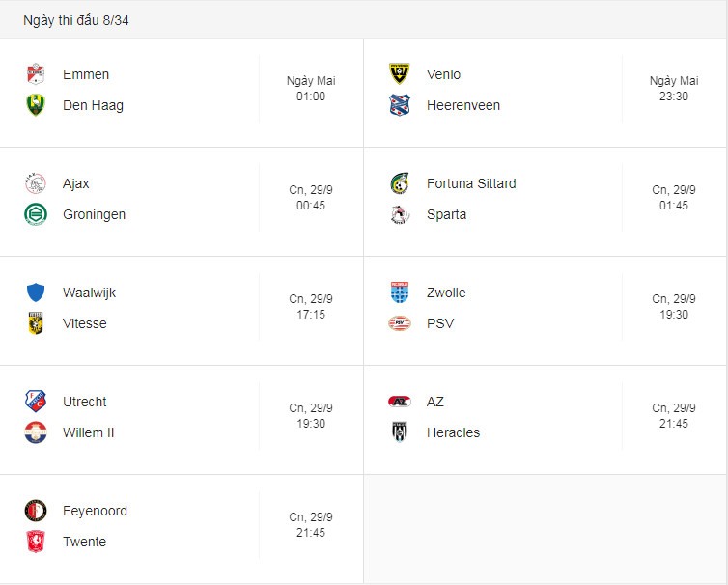Select the Twente red crest
The image size is (728, 585).
pyautogui.click(x=36, y=542)
